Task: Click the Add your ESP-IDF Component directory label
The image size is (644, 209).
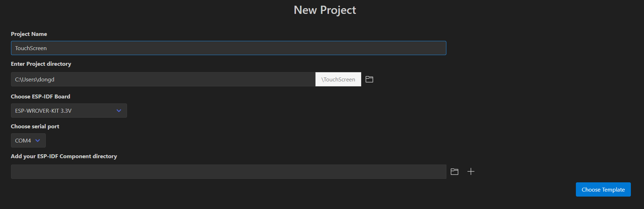Action: click(x=64, y=156)
